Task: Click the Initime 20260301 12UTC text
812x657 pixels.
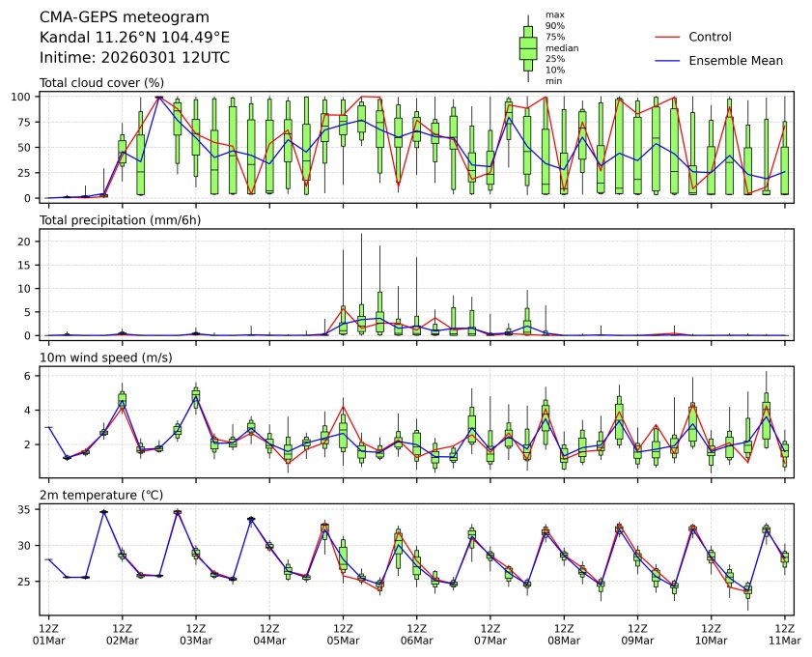Action: tap(134, 57)
